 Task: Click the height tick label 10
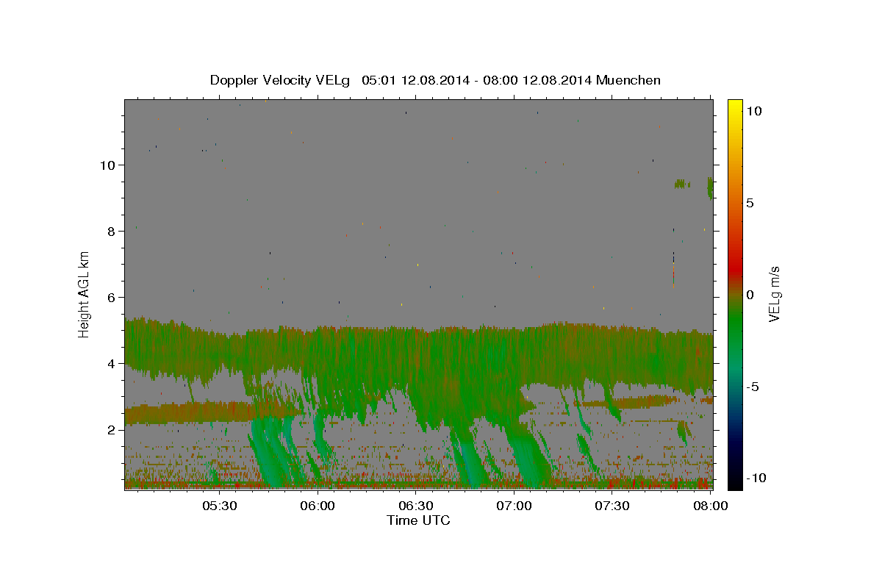point(107,165)
